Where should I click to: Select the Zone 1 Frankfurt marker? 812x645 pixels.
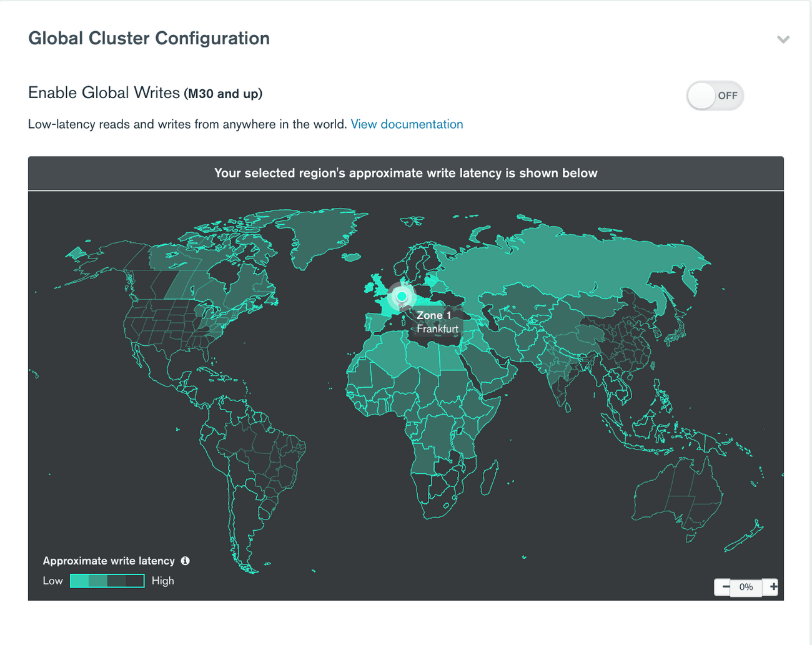[x=402, y=297]
